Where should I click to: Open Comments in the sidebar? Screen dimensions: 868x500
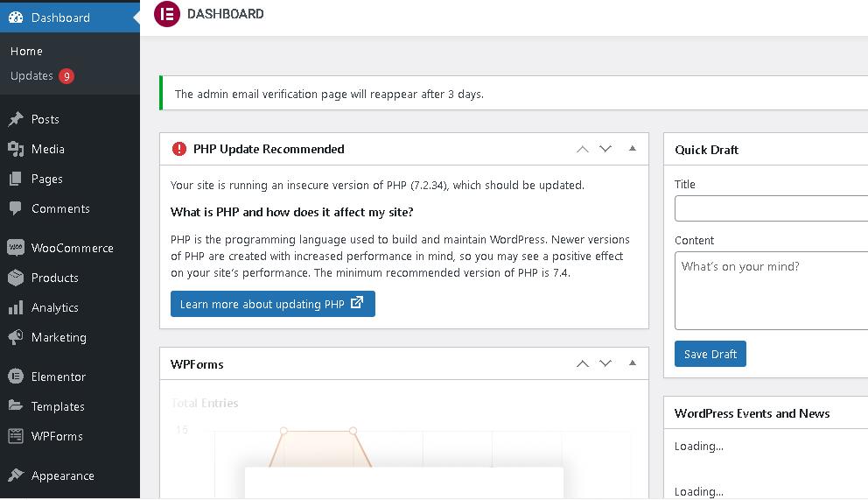point(60,208)
